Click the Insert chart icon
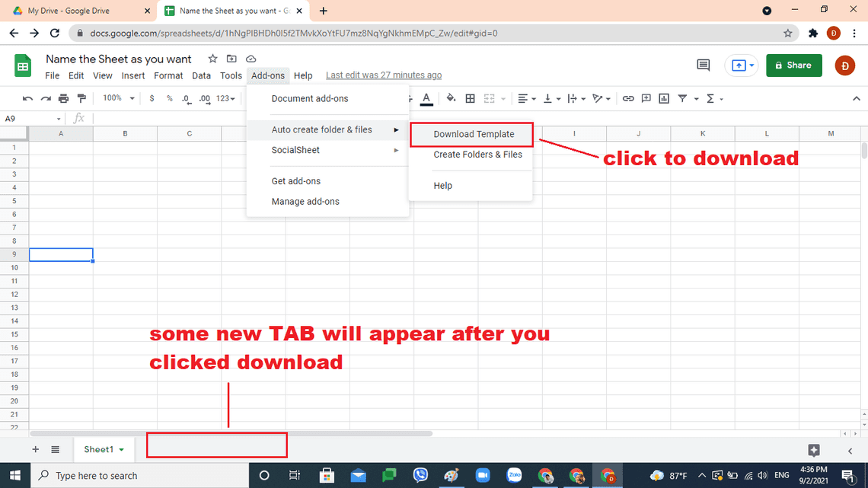868x488 pixels. [664, 98]
